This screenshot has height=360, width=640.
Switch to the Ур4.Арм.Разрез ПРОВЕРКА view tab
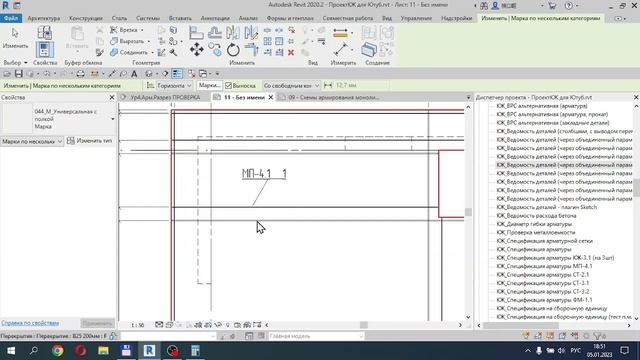(x=165, y=97)
